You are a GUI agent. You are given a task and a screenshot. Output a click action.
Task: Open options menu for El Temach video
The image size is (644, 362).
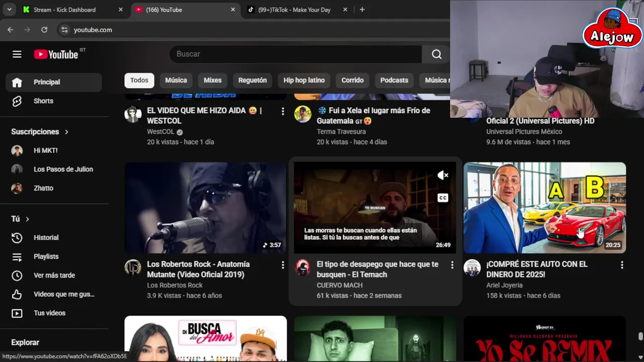(452, 265)
